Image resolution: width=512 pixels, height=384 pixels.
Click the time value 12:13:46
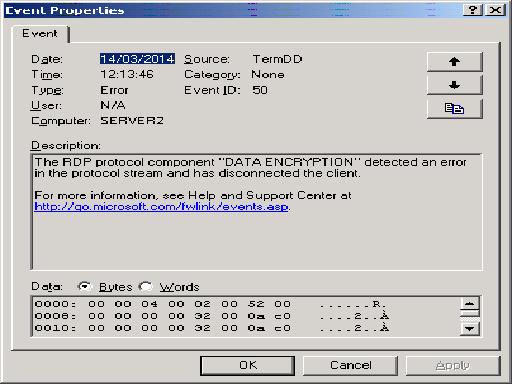point(127,74)
